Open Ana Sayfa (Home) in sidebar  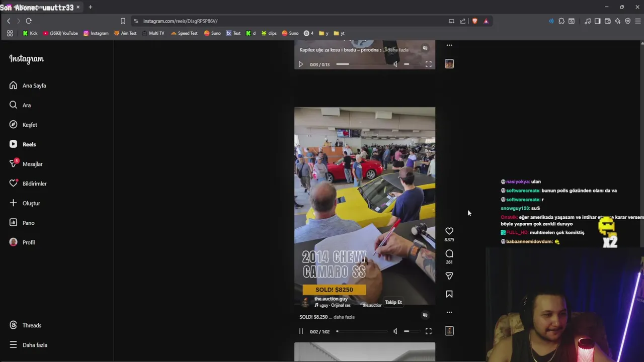[28, 85]
